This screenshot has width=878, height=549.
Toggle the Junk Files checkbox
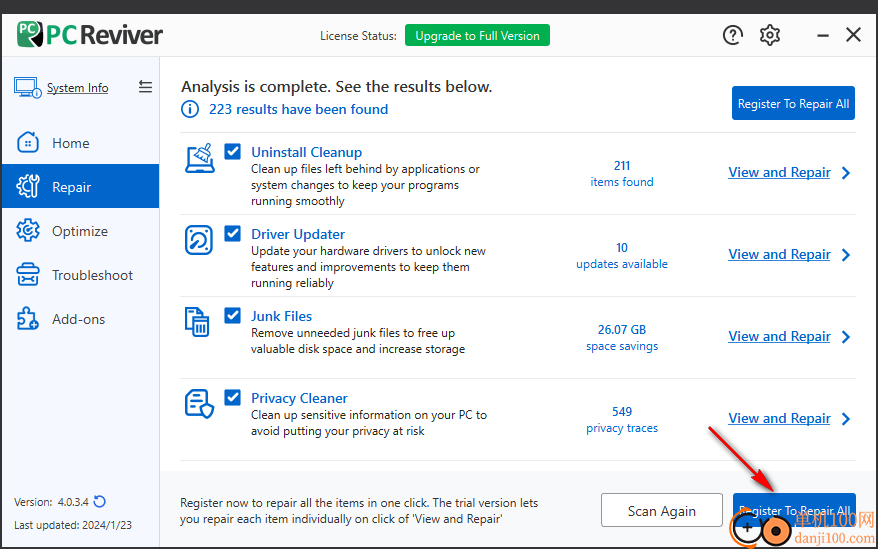coord(232,315)
